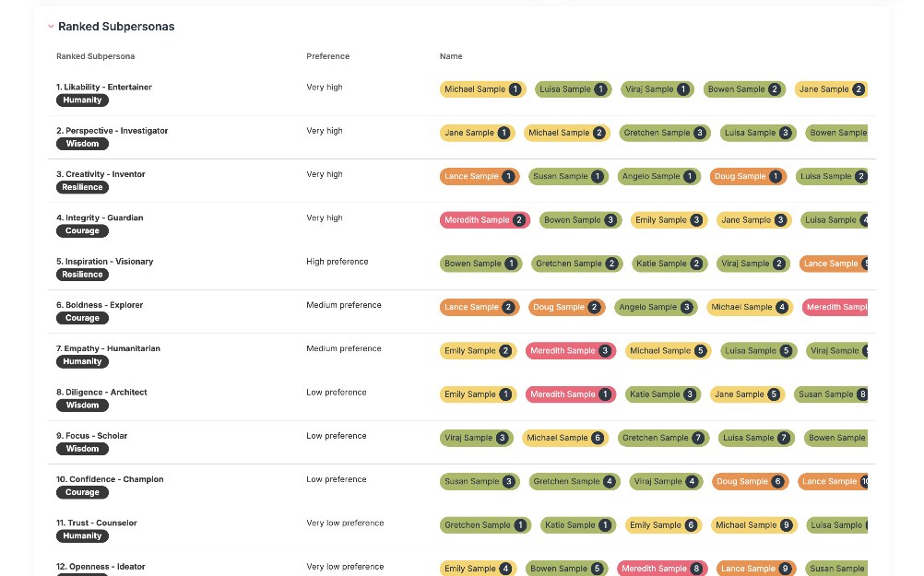Select the Creativity - Inventor row title
Viewport: 924px width, 576px height.
click(101, 174)
